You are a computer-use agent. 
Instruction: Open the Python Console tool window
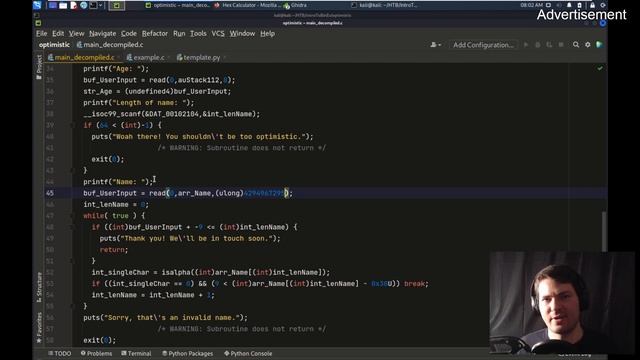click(x=248, y=353)
